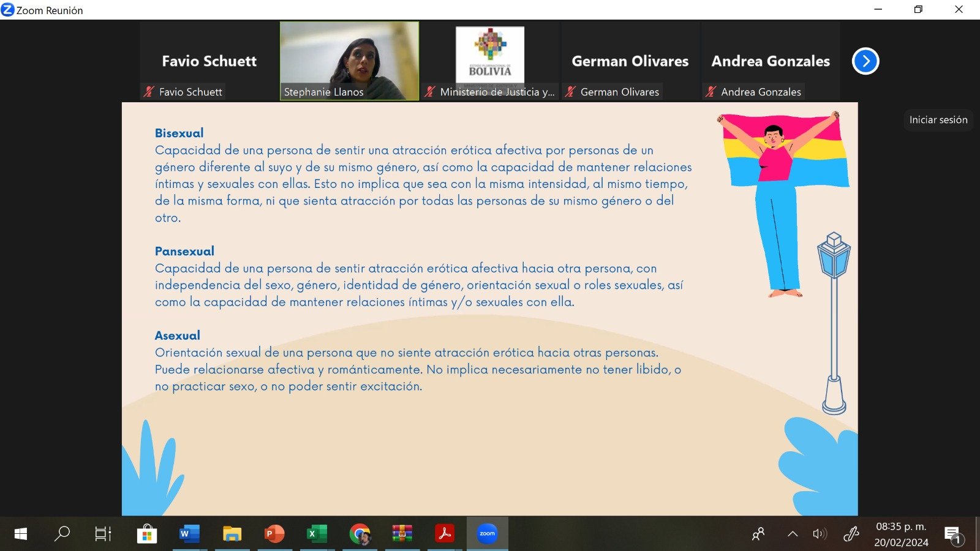Open the Windows Start menu
980x551 pixels.
pos(20,533)
